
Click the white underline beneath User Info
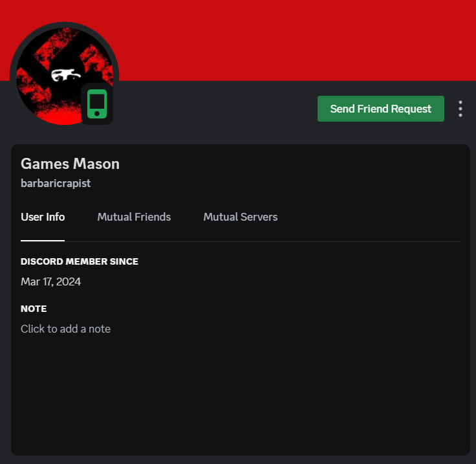click(43, 241)
